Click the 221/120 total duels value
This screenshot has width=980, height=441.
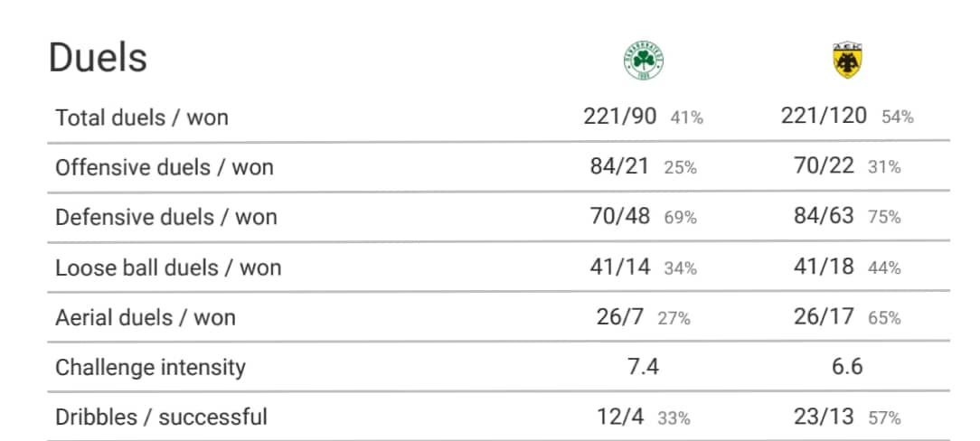[x=824, y=116]
